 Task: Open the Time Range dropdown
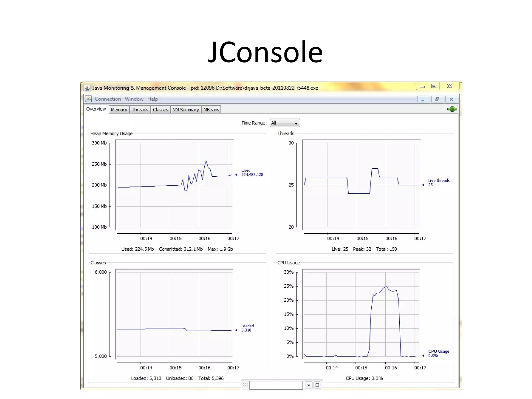coord(285,123)
